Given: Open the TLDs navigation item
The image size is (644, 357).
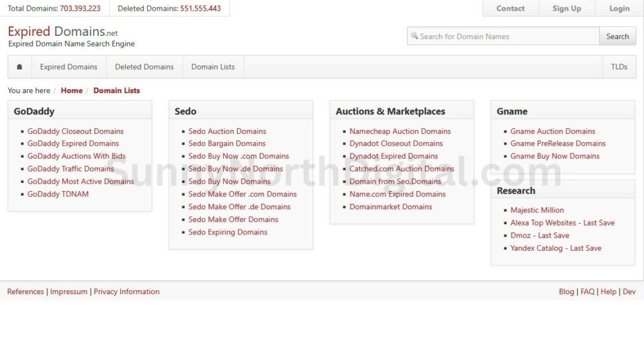Looking at the screenshot, I should coord(619,67).
